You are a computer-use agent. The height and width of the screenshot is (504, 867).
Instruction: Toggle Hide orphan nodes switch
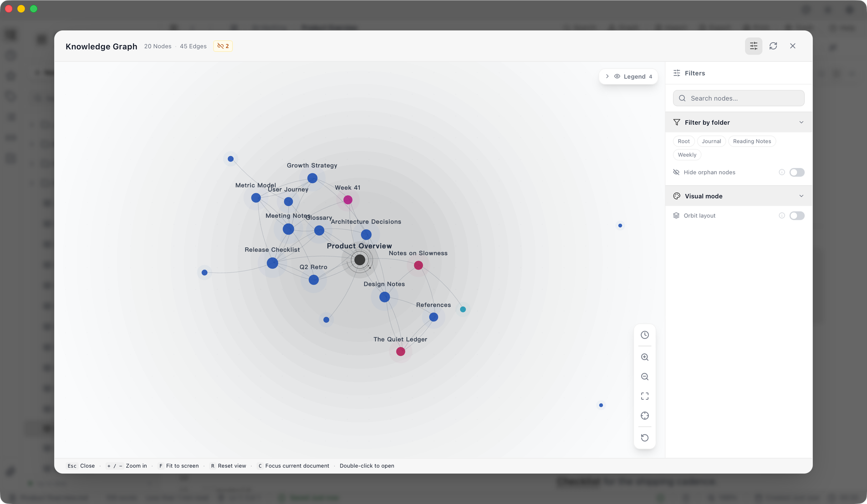[797, 172]
